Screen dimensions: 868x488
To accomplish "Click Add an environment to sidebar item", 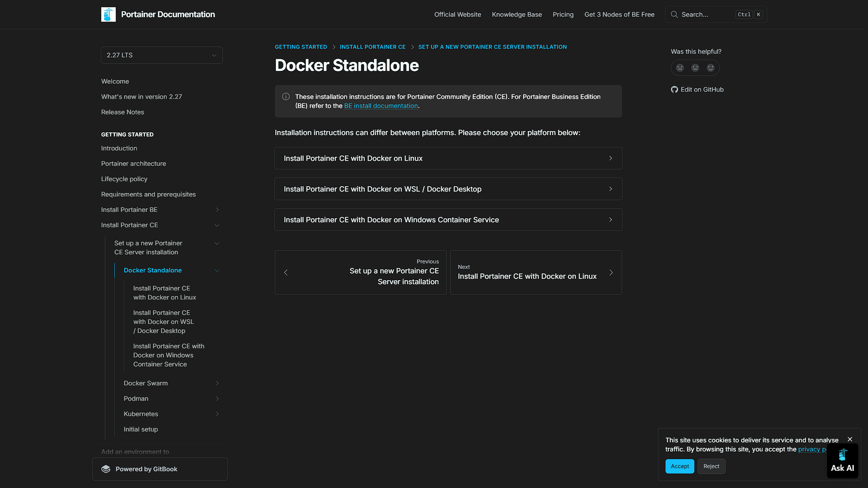I will (135, 452).
